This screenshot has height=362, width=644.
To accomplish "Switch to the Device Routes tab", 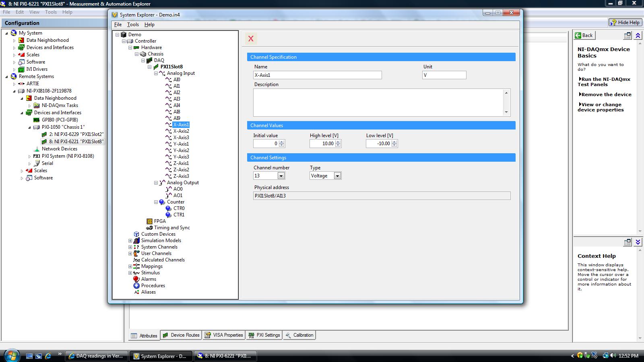I will point(181,335).
